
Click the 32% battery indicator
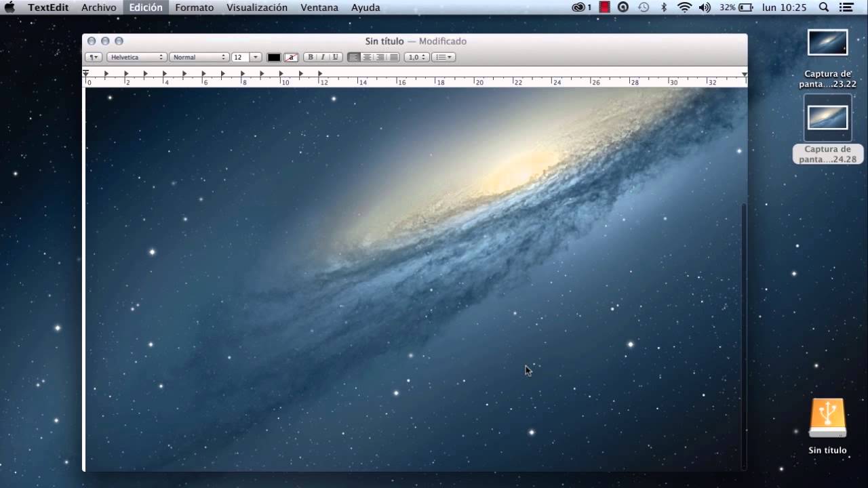[736, 7]
